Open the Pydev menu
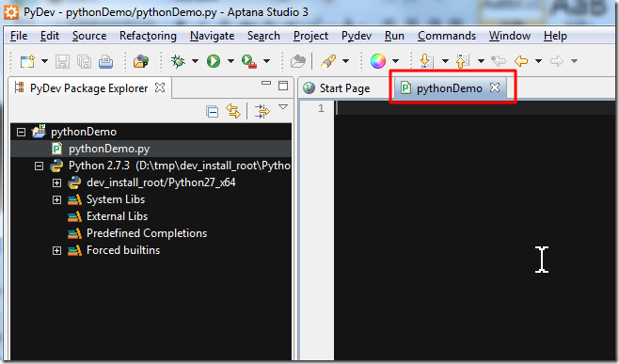Image resolution: width=619 pixels, height=364 pixels. click(357, 36)
